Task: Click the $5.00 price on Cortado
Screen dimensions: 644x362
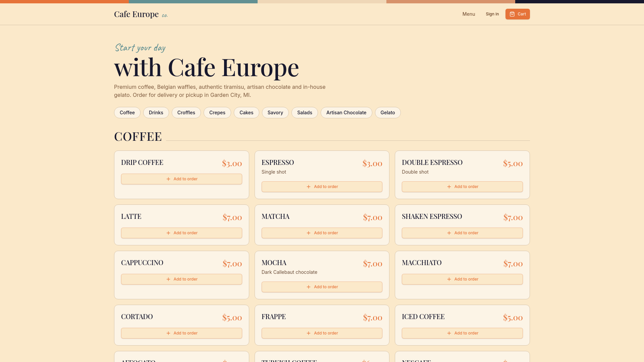Action: [232, 318]
